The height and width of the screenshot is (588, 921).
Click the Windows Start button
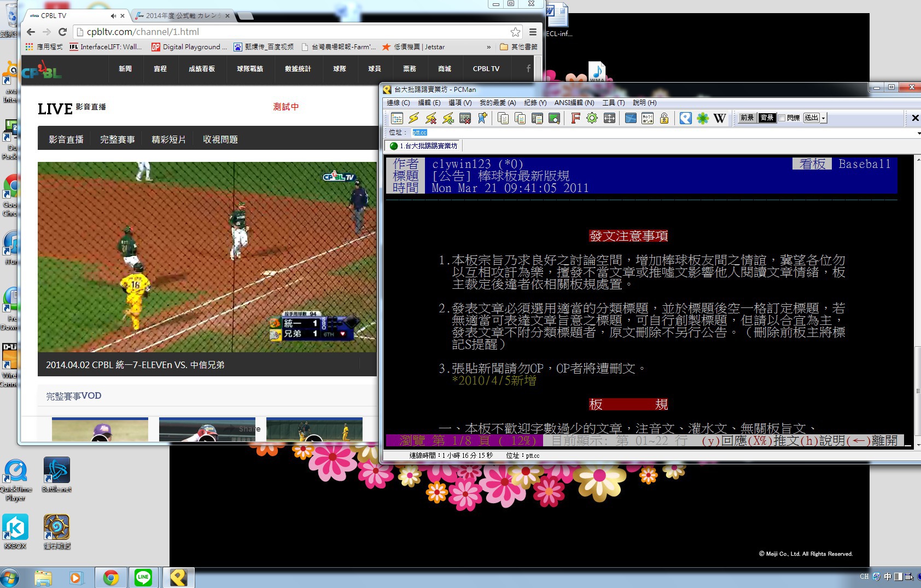coord(10,578)
